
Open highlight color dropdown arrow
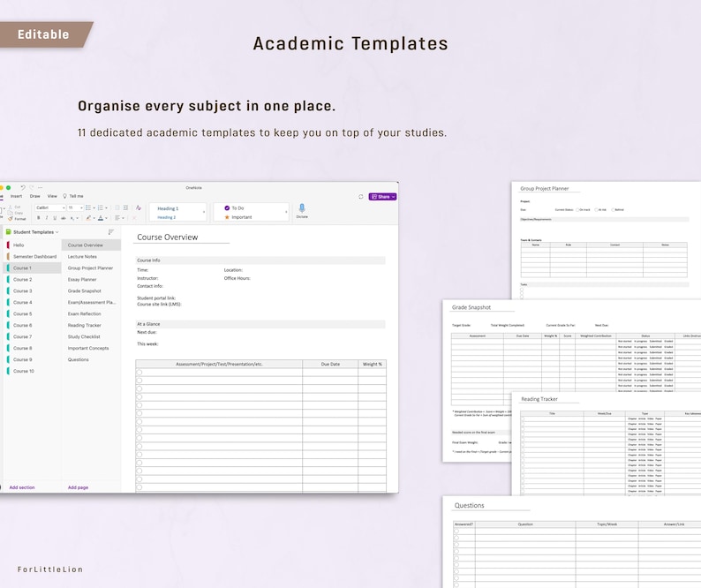pyautogui.click(x=94, y=218)
